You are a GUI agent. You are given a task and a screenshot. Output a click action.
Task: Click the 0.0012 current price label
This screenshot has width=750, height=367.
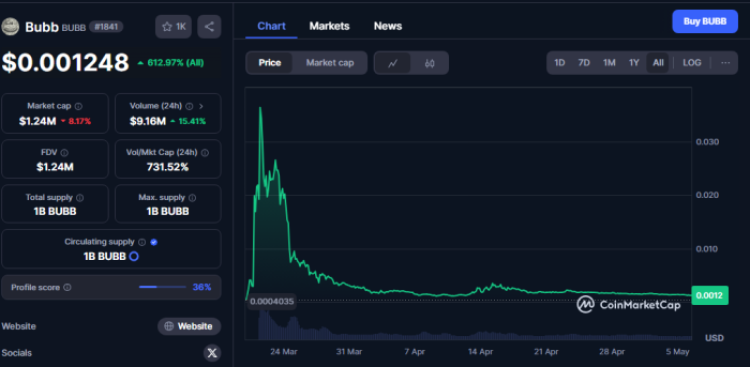(710, 296)
